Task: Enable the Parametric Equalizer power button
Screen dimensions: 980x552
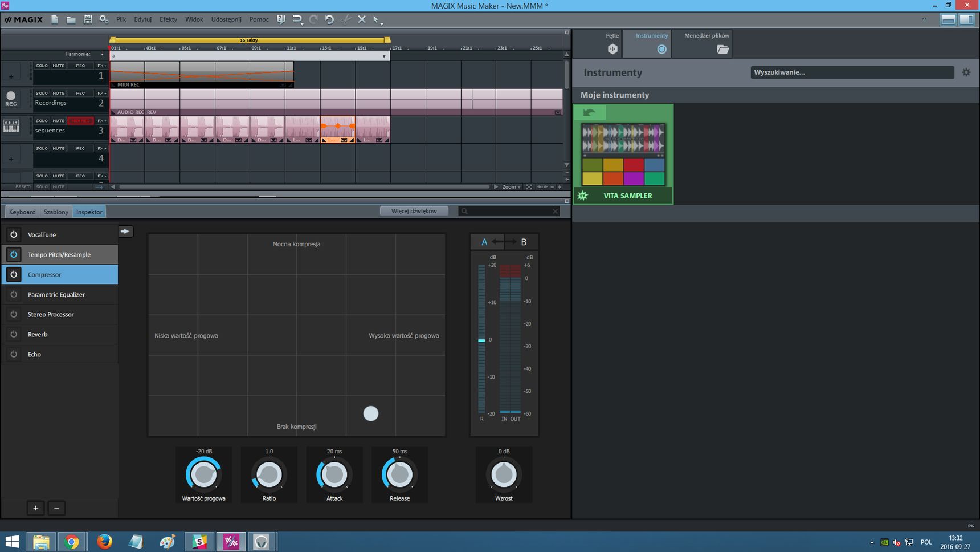Action: point(14,294)
